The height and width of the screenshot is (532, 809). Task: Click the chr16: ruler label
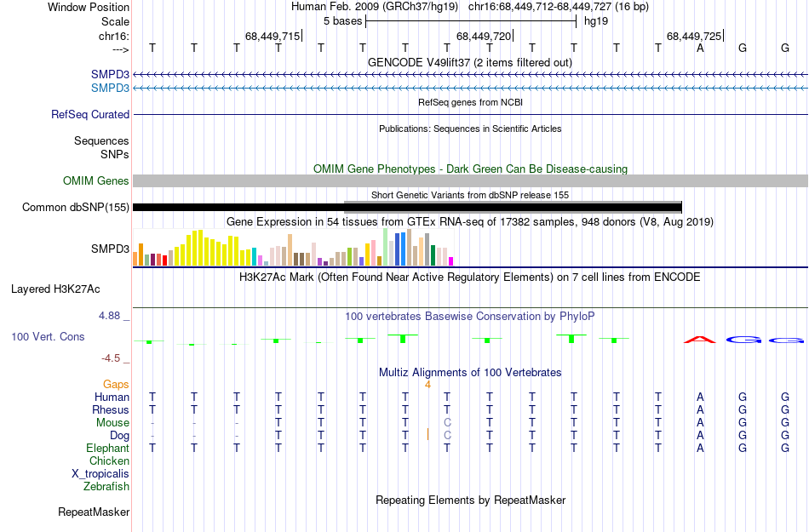click(114, 36)
